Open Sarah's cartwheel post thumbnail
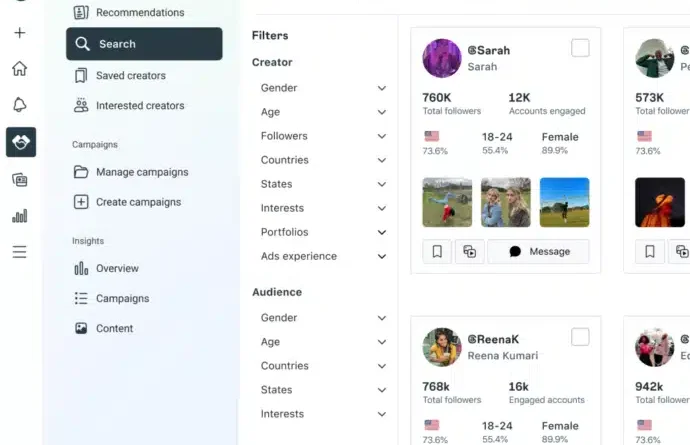The height and width of the screenshot is (445, 690). coord(447,202)
